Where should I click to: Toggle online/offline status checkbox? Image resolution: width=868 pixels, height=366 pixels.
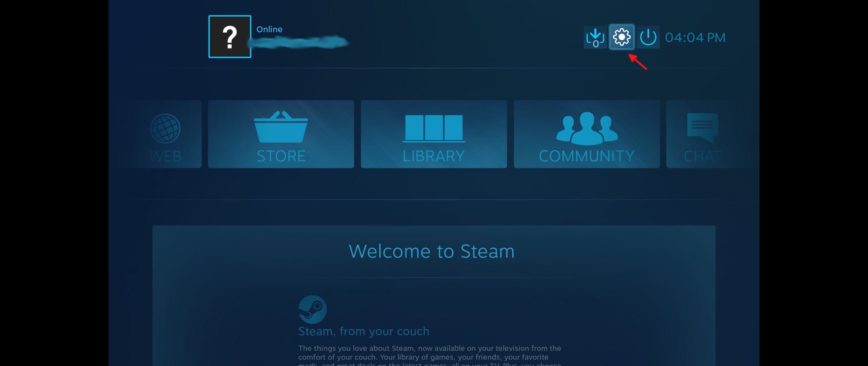coord(270,29)
